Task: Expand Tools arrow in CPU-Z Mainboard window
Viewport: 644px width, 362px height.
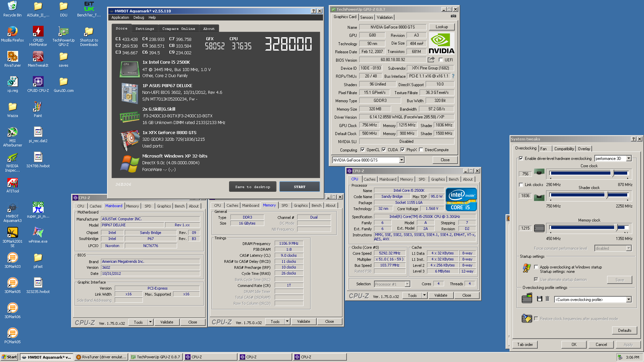Action: tap(150, 322)
